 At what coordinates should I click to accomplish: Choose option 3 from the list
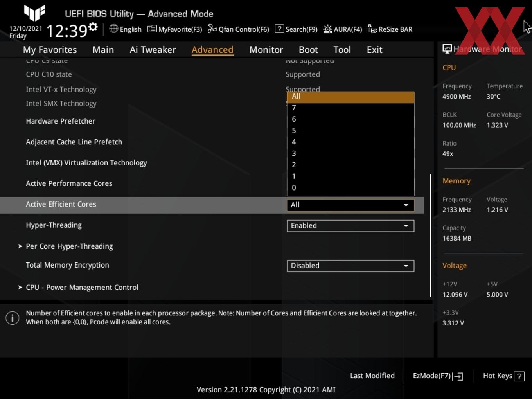(x=350, y=153)
